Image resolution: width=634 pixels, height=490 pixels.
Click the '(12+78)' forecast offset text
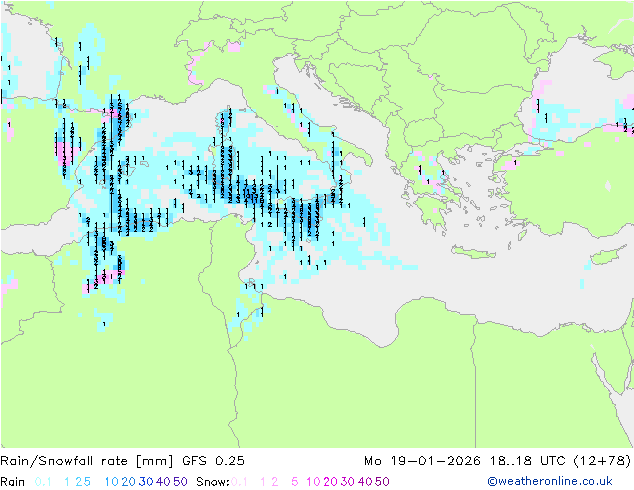602,461
